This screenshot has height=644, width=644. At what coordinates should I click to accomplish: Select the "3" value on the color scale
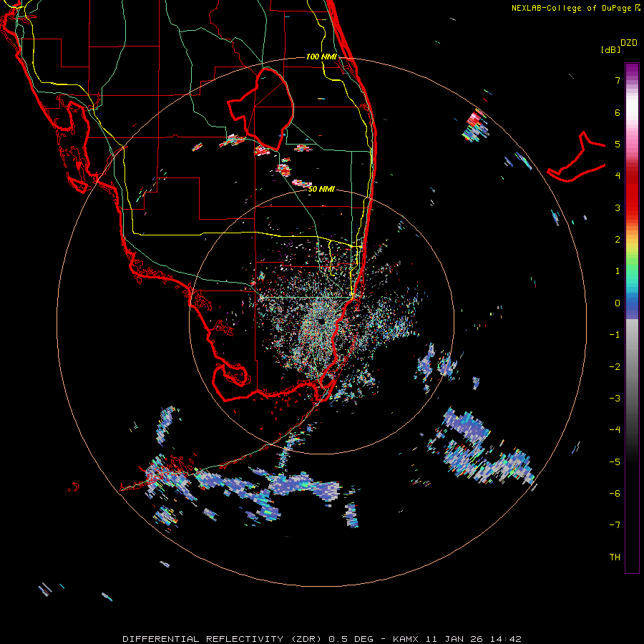[618, 208]
